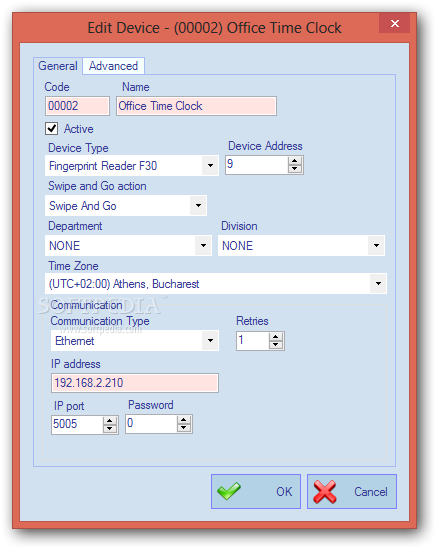
Task: Click the Cancel button
Action: tap(352, 491)
